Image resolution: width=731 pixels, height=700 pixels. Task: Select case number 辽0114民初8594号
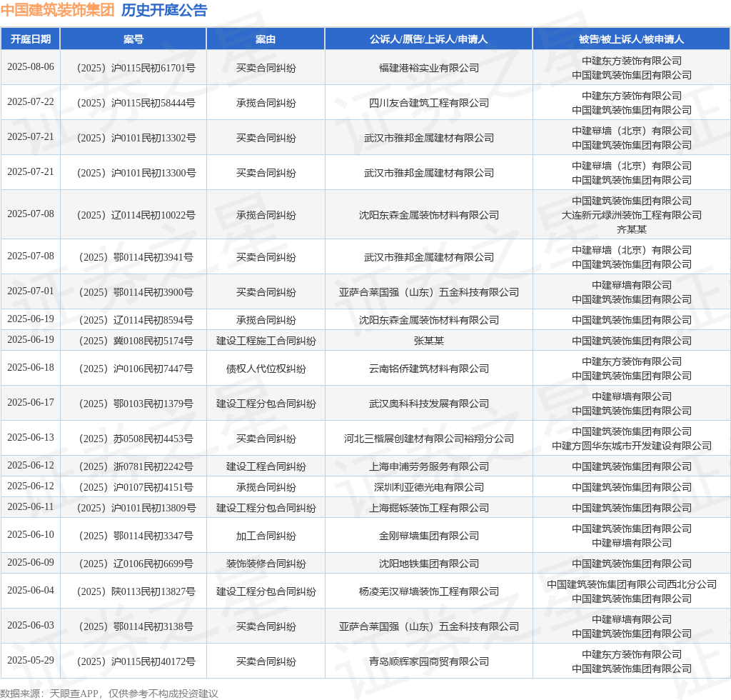coord(136,320)
